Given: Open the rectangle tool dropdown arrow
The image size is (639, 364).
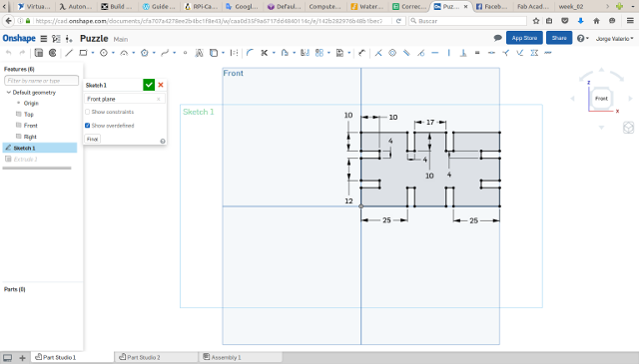Looking at the screenshot, I should point(93,53).
